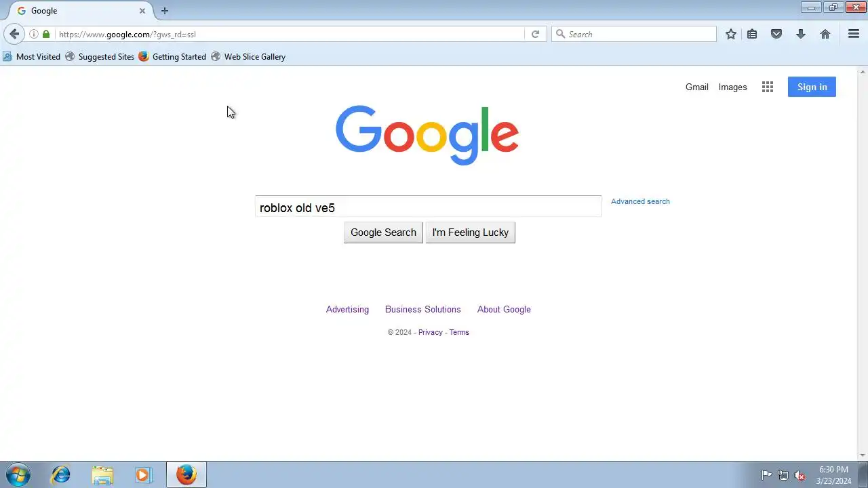Screen dimensions: 868x488
Task: Open About Google footer link
Action: 504,309
